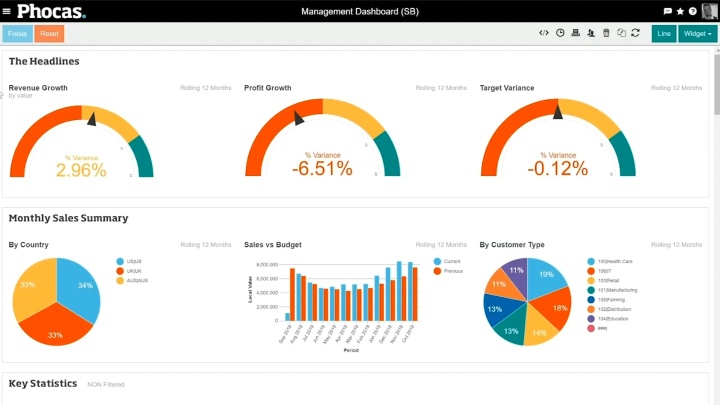This screenshot has height=405, width=720.
Task: Open the Widget dropdown
Action: point(698,34)
